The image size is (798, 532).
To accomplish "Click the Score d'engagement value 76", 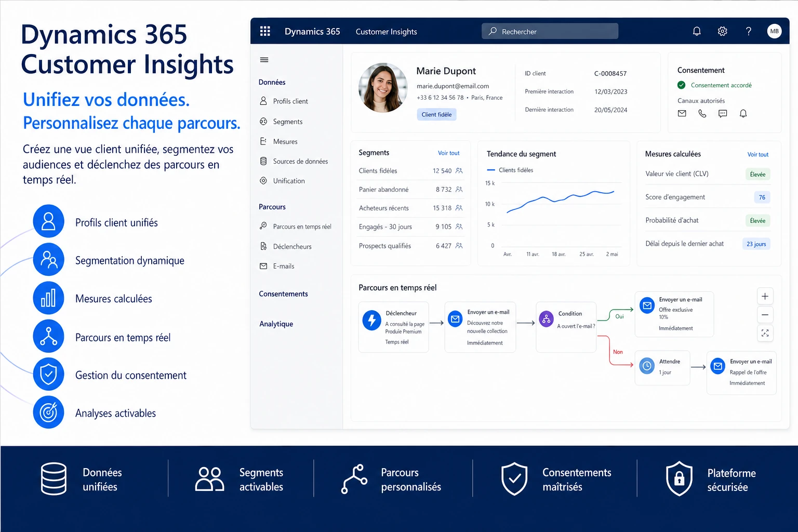I will (762, 197).
